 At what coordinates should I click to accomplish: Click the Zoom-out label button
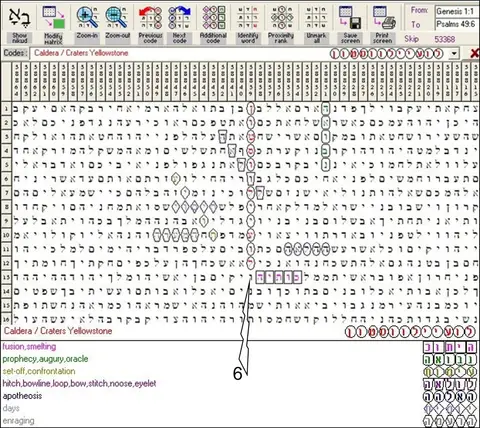[x=117, y=35]
